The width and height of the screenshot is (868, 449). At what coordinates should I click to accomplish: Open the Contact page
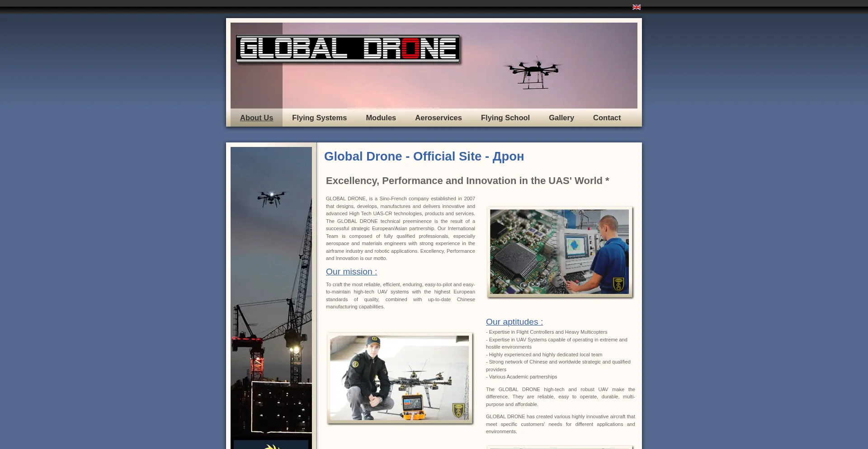coord(607,118)
